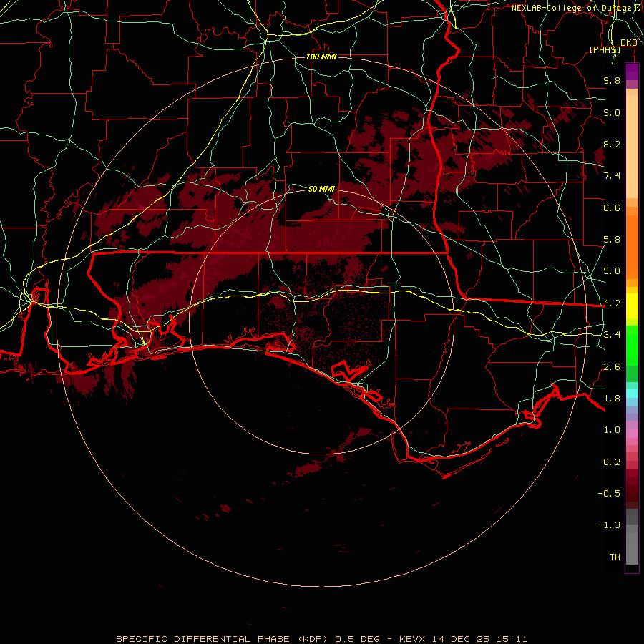Click the 100 NMI range ring label
This screenshot has height=644, width=644.
click(x=321, y=57)
